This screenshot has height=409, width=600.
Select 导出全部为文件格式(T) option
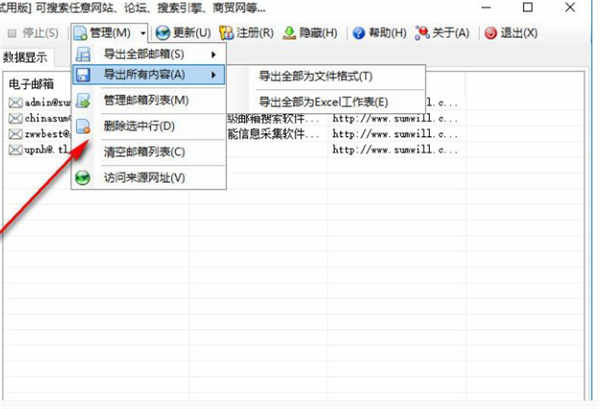(315, 76)
